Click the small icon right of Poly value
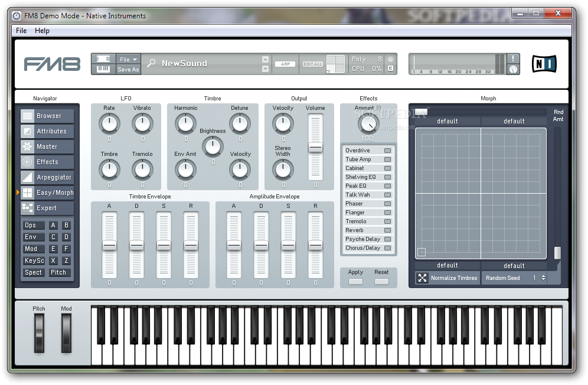 (x=390, y=59)
